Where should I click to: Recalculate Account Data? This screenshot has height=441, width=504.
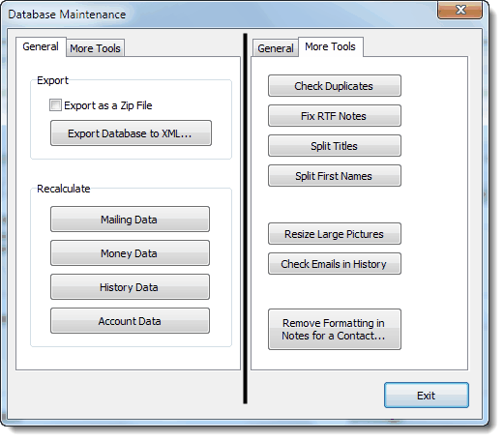[130, 321]
